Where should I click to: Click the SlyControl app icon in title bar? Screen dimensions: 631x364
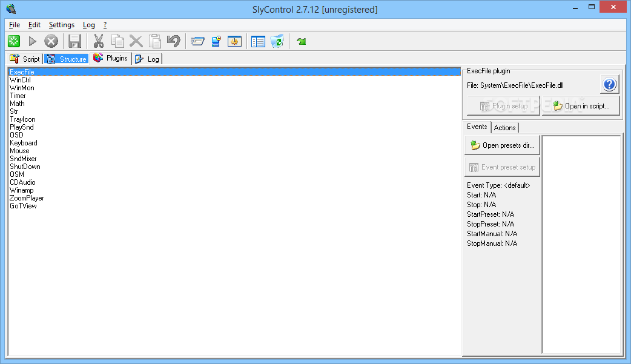pyautogui.click(x=12, y=9)
